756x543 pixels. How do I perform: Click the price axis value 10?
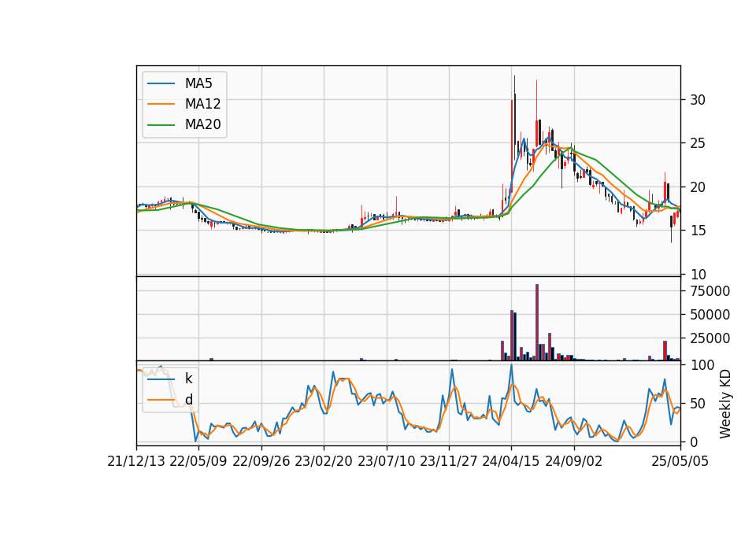698,274
